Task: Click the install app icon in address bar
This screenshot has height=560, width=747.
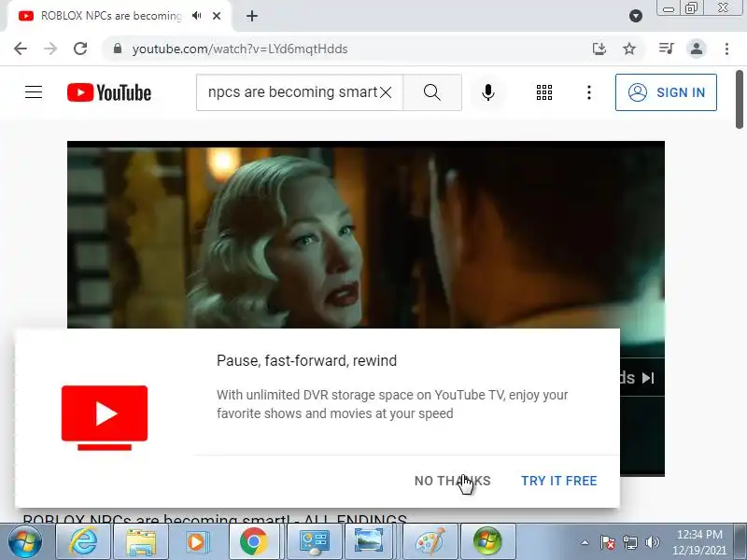Action: click(x=599, y=49)
